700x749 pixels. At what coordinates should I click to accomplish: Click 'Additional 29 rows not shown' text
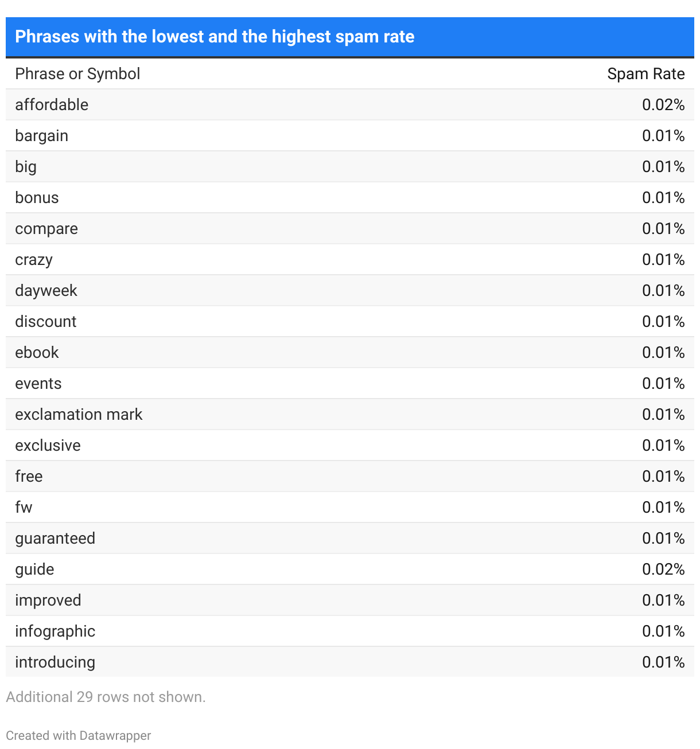pos(106,697)
